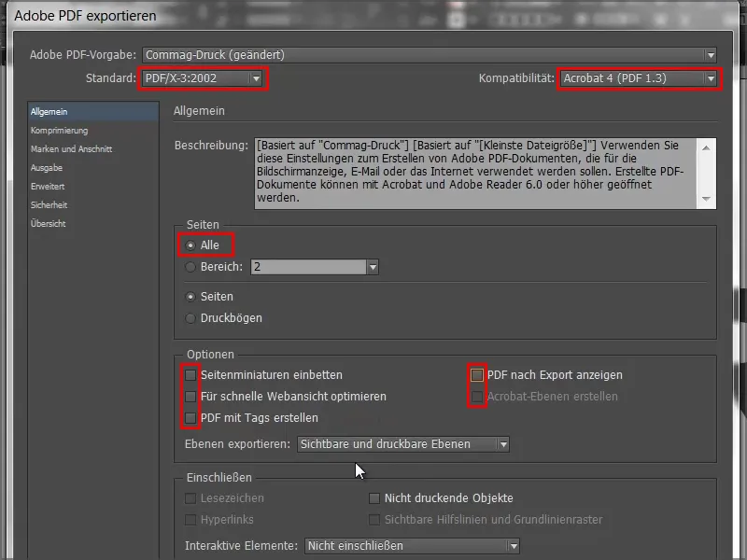The image size is (747, 560).
Task: Choose the Druckbögen radio button
Action: coord(190,318)
